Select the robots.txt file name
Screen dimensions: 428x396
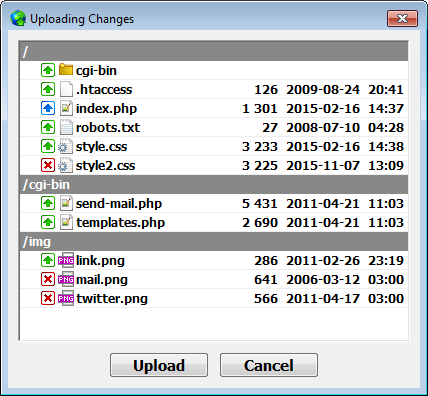108,127
